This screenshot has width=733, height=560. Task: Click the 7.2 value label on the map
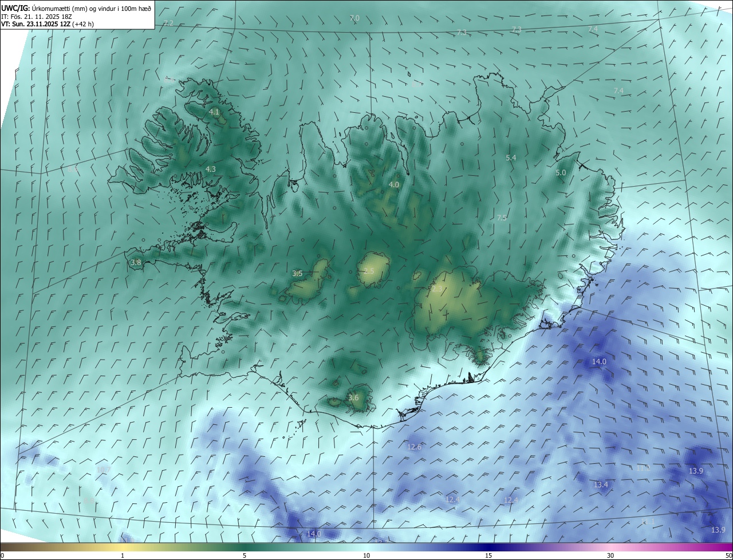[168, 23]
